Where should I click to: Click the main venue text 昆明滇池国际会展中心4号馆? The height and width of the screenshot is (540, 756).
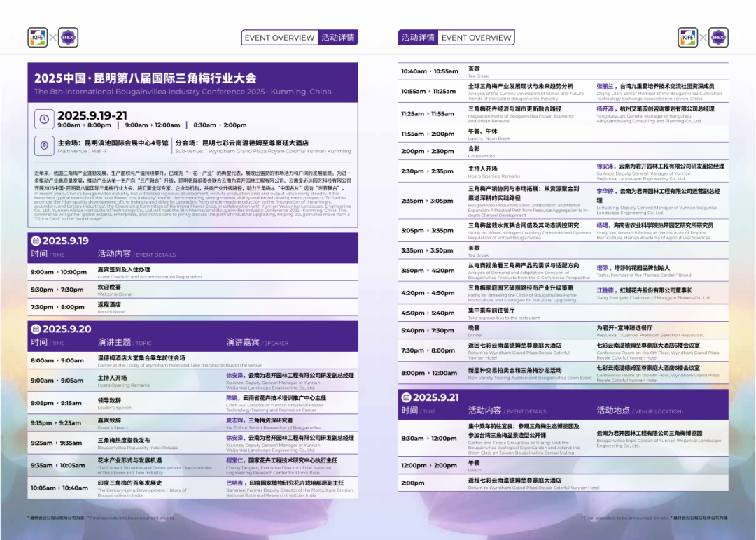[126, 143]
